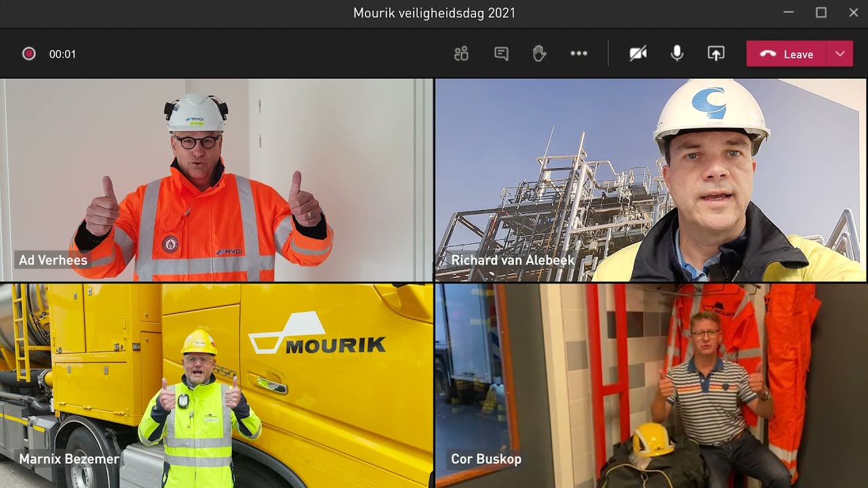Click the meeting timer 00:01
The image size is (868, 488).
point(62,54)
